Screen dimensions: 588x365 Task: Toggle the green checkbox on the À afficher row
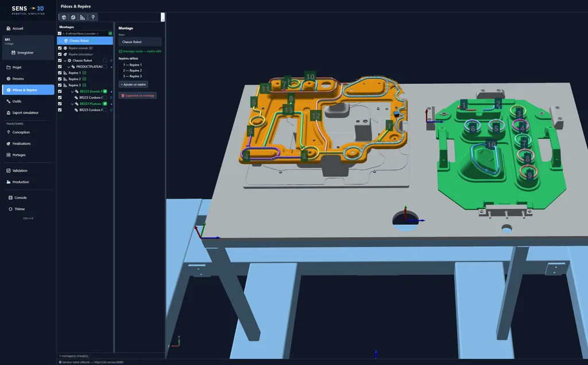click(x=110, y=33)
